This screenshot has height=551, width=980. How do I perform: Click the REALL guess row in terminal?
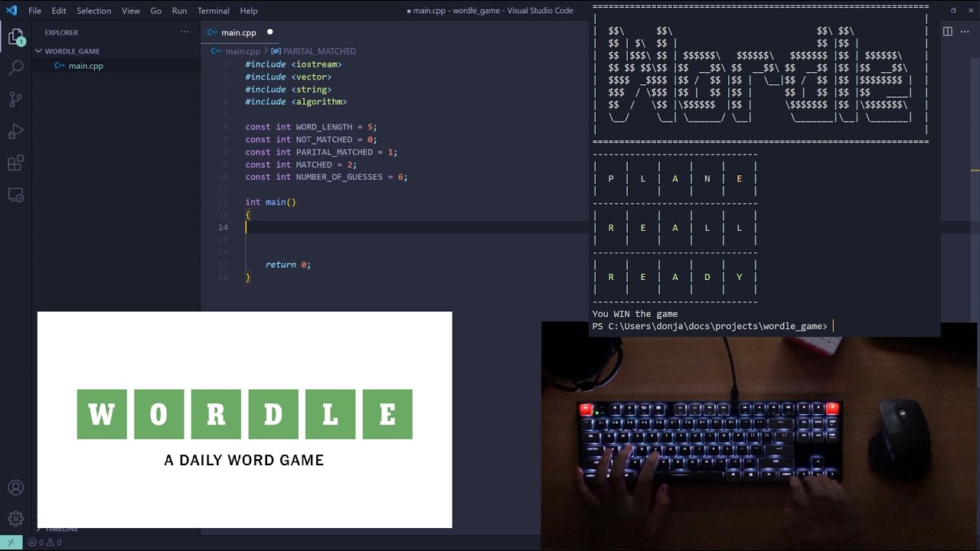[675, 228]
